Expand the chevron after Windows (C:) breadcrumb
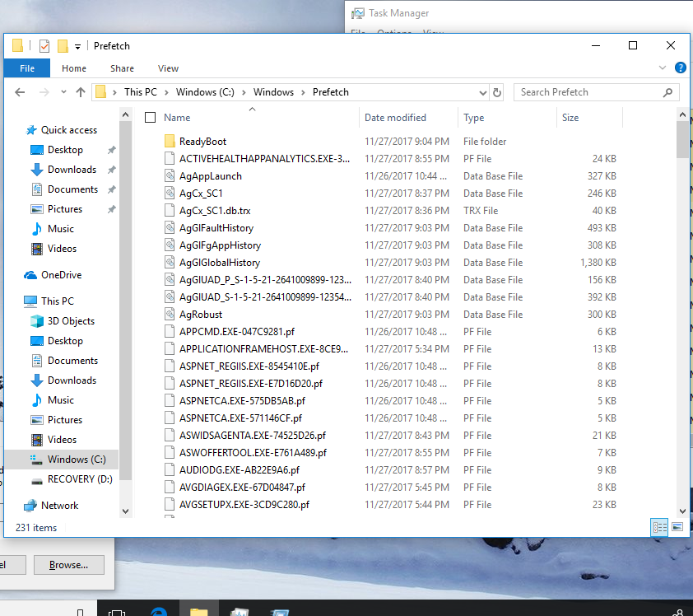This screenshot has height=616, width=693. tap(244, 92)
